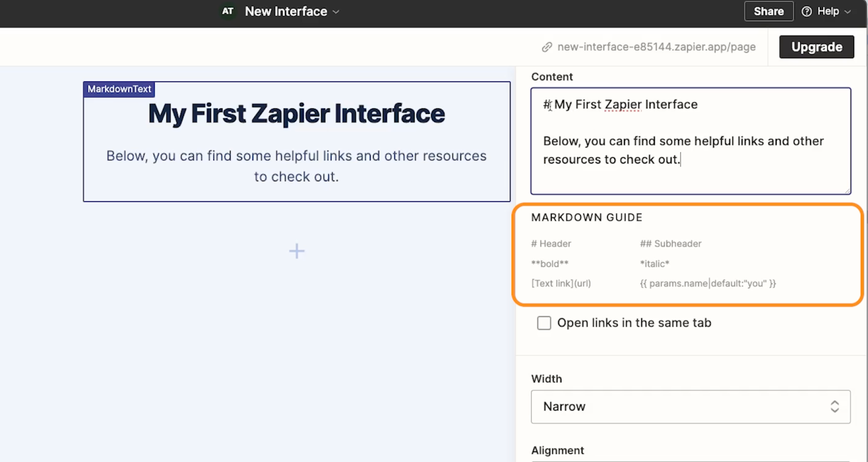
Task: Select the MarkdownText component label
Action: coord(119,89)
